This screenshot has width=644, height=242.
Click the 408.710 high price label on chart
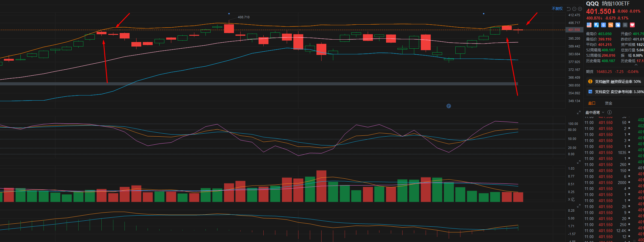244,17
